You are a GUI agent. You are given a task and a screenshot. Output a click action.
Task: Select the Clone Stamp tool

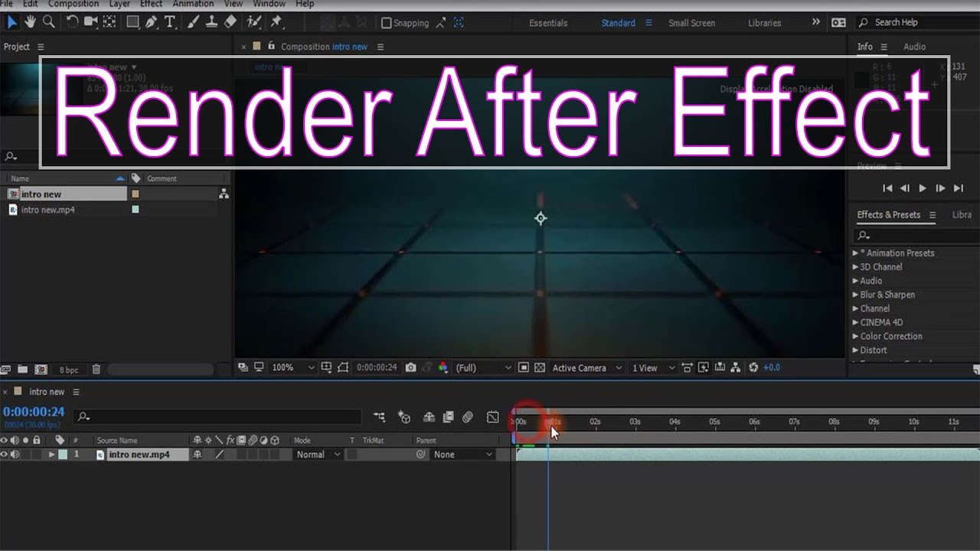[x=213, y=22]
